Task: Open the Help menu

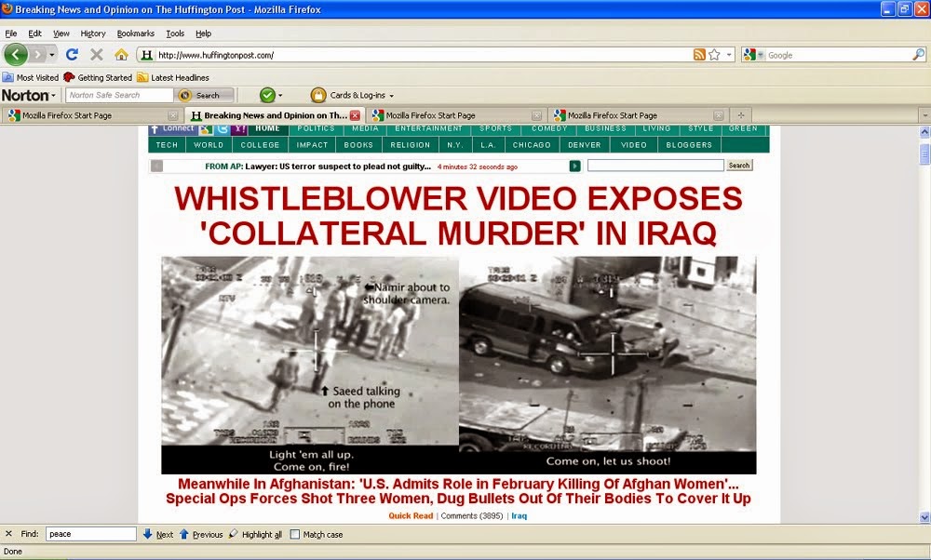Action: click(x=203, y=33)
